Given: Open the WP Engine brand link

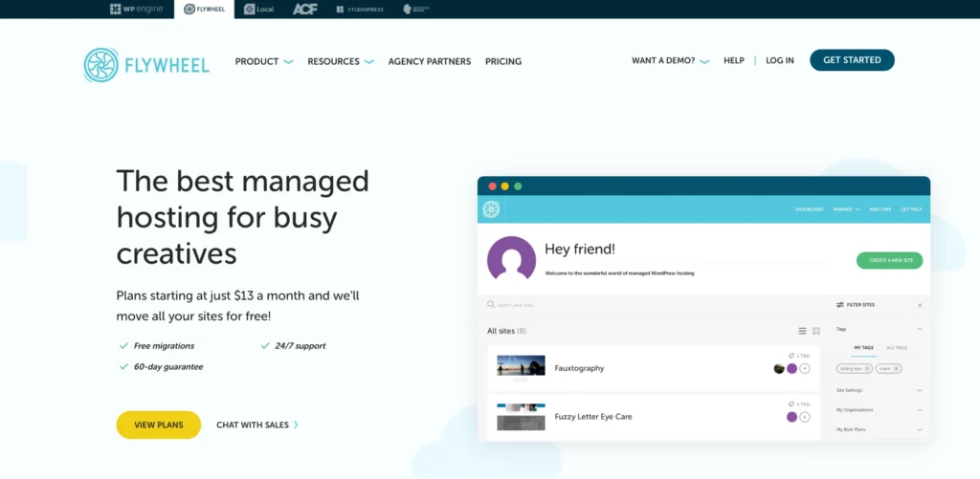Looking at the screenshot, I should [137, 9].
